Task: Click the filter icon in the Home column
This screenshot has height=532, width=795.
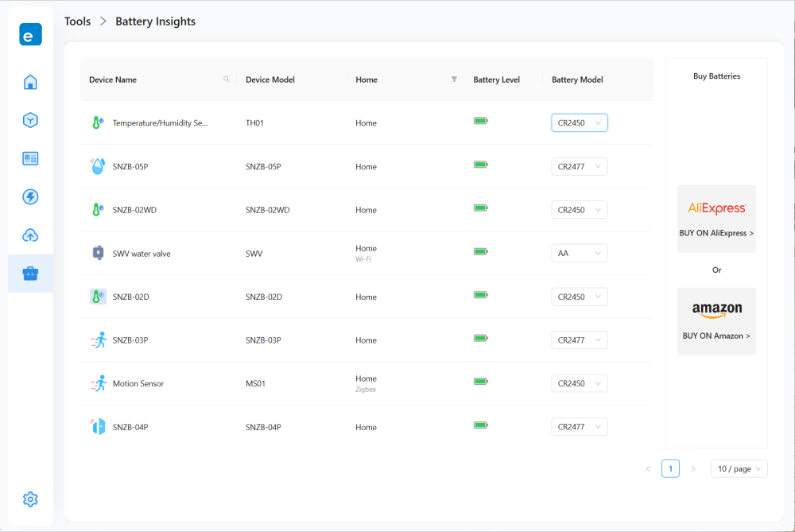Action: click(x=454, y=80)
